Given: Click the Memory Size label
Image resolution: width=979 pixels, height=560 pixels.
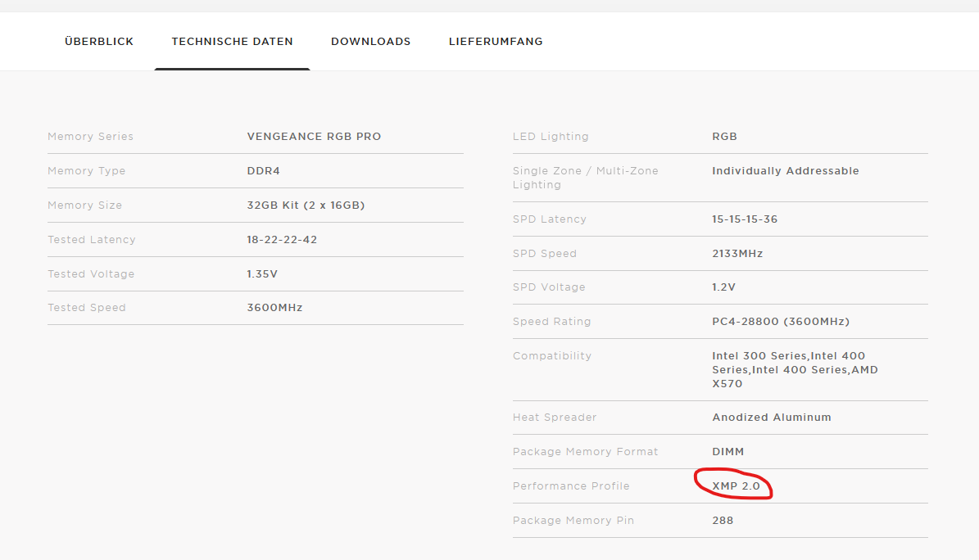Looking at the screenshot, I should (x=85, y=205).
